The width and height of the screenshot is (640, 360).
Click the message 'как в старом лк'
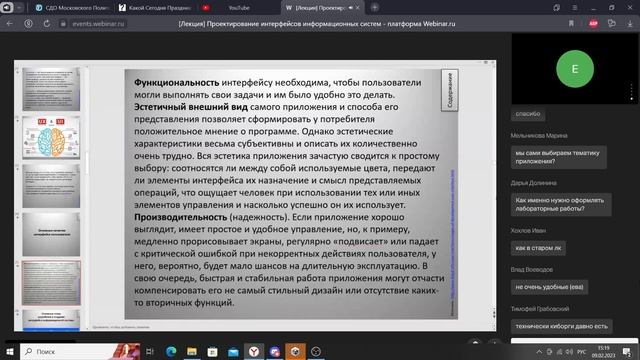(538, 248)
